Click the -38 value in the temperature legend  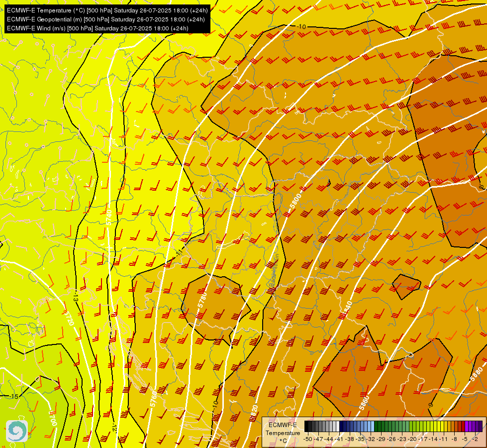pyautogui.click(x=349, y=439)
